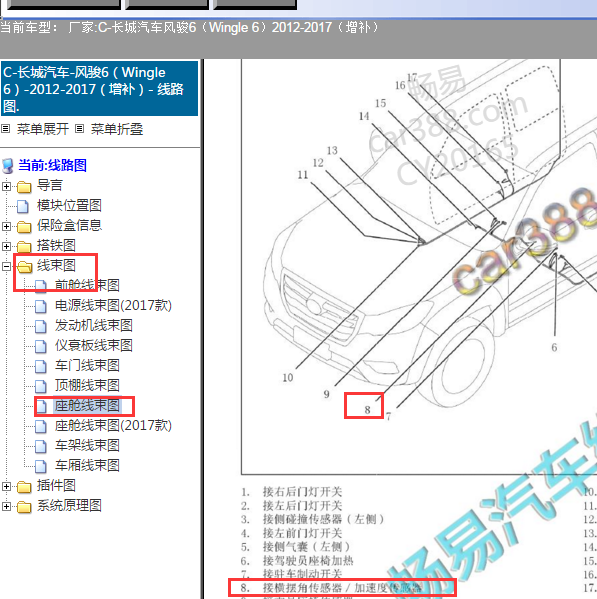Open 车厢线束图 document

pyautogui.click(x=87, y=465)
